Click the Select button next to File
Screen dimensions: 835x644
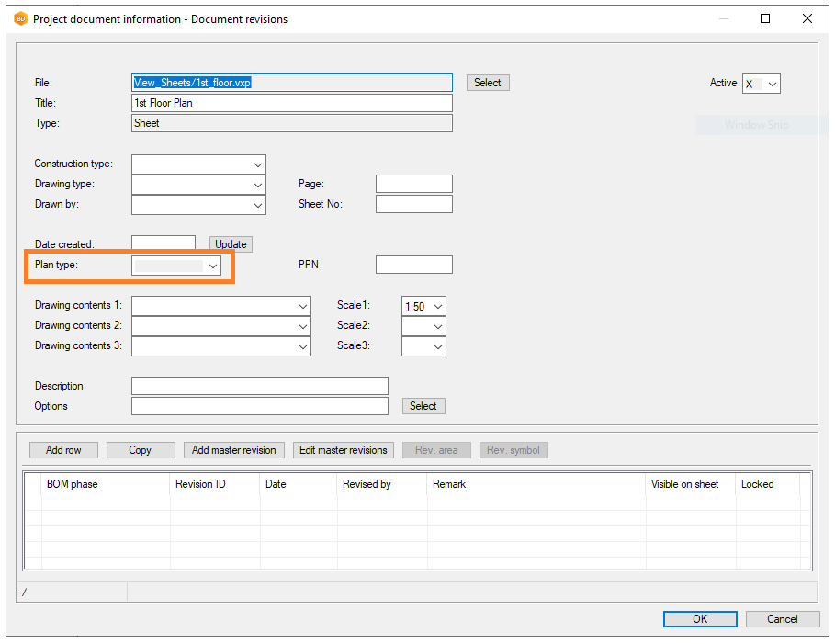pos(487,83)
